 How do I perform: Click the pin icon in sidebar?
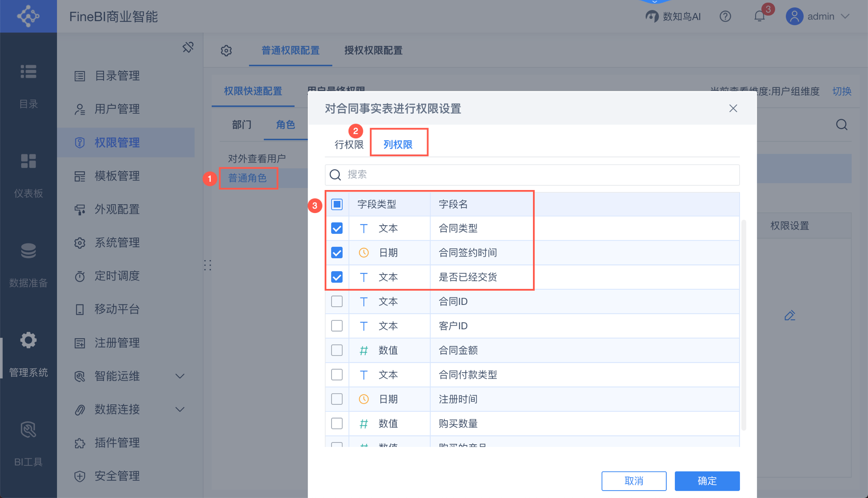click(188, 47)
